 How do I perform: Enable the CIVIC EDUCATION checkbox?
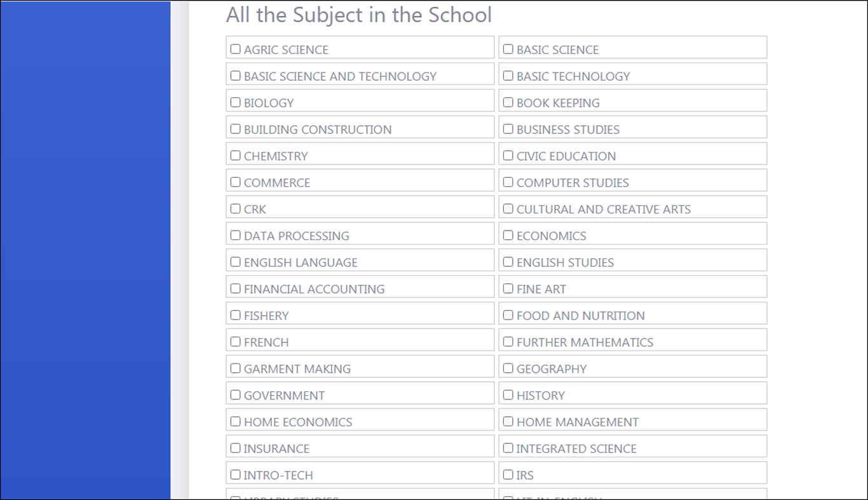click(508, 156)
